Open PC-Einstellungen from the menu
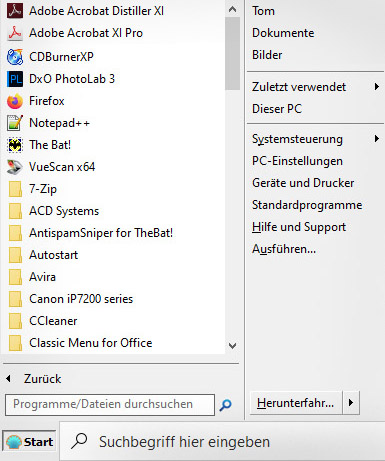The height and width of the screenshot is (461, 385). pos(297,161)
